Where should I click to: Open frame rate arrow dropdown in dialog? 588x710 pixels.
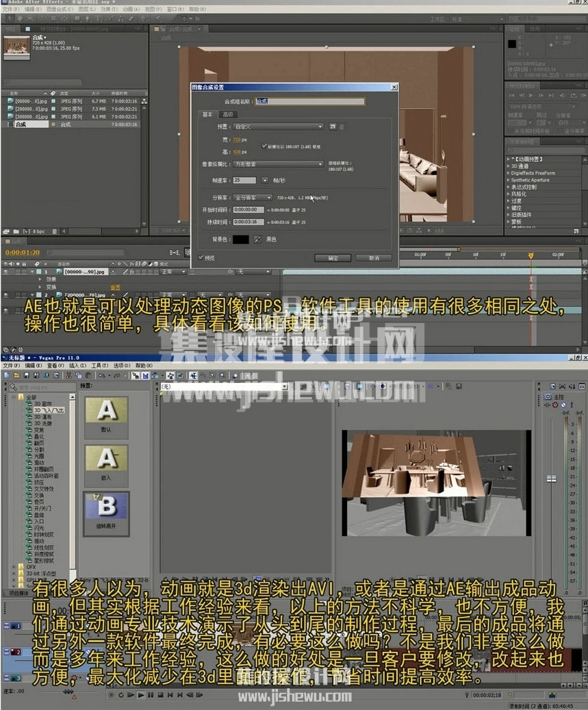[x=265, y=180]
